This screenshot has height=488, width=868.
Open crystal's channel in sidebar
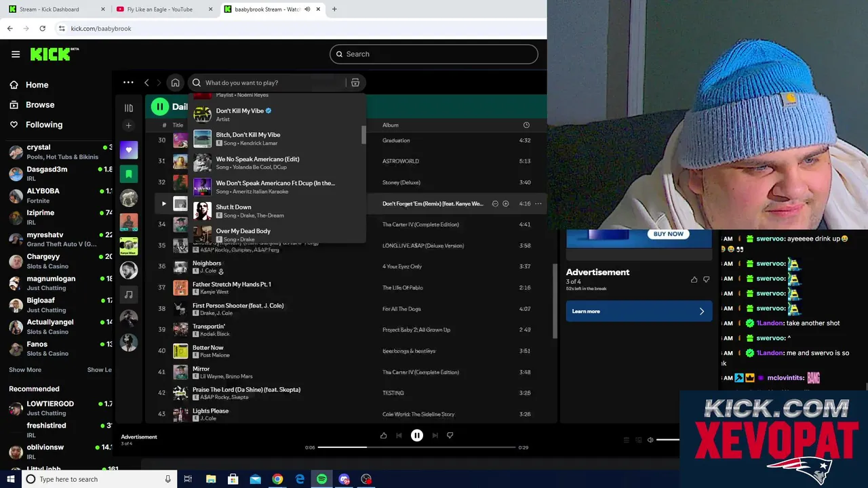pos(60,152)
